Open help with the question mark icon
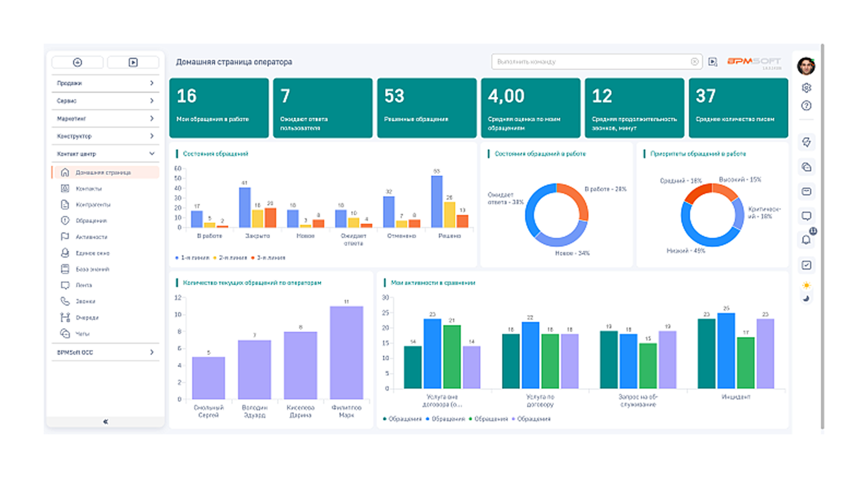Image resolution: width=868 pixels, height=478 pixels. pos(806,106)
